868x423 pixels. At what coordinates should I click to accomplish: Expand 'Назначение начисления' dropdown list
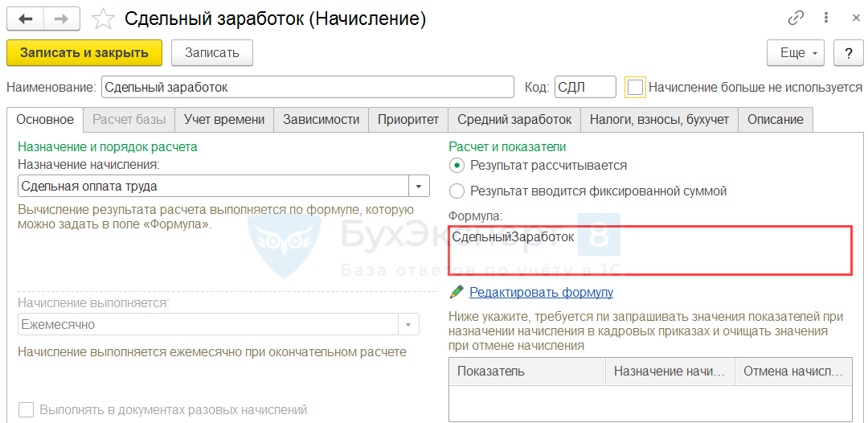point(419,186)
